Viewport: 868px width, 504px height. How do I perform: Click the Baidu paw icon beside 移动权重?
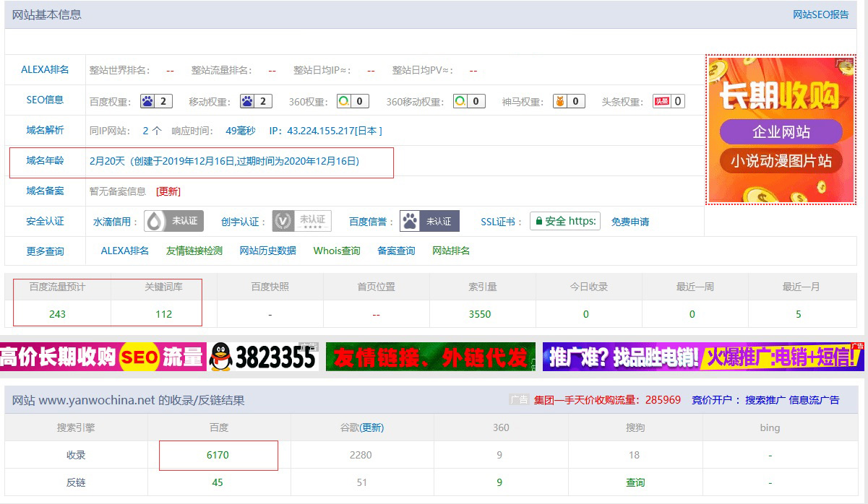tap(248, 101)
